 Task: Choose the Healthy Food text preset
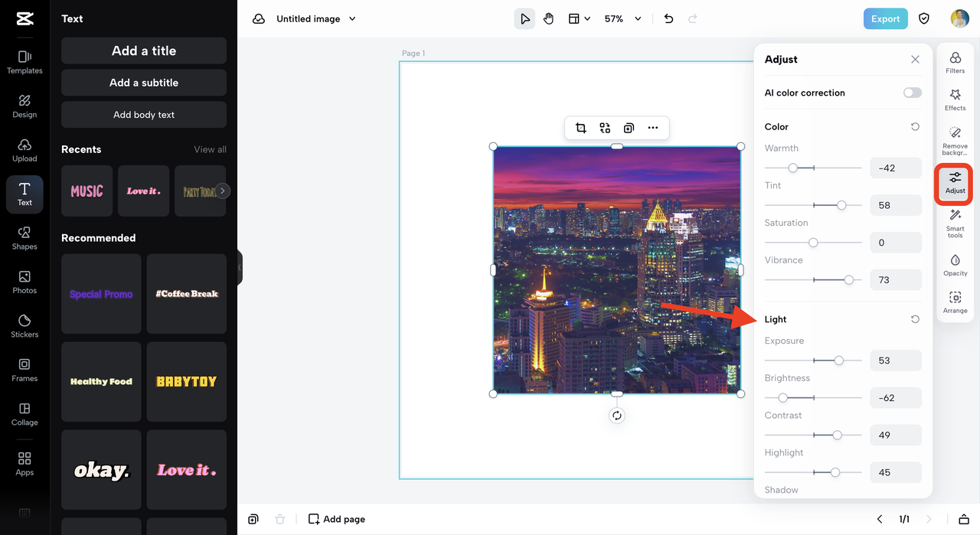click(x=101, y=382)
